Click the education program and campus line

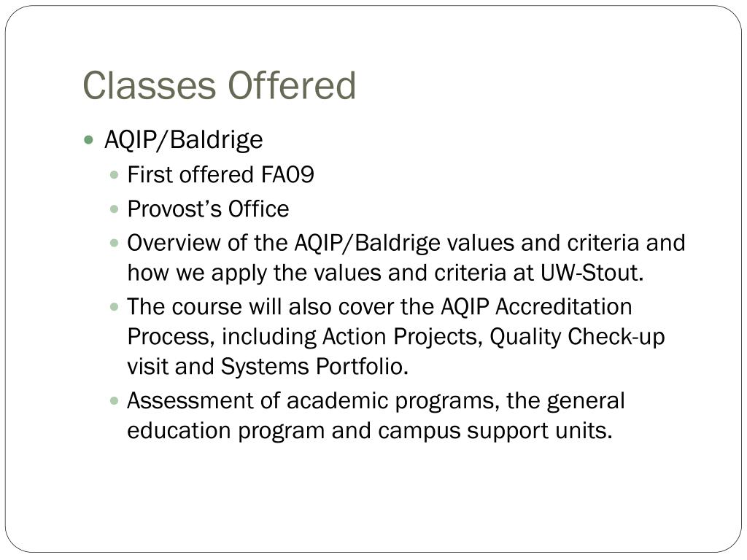point(370,431)
